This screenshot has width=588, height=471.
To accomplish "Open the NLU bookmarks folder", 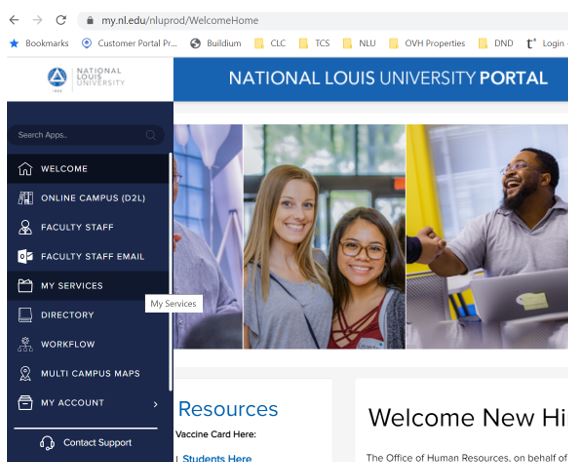I will point(359,44).
